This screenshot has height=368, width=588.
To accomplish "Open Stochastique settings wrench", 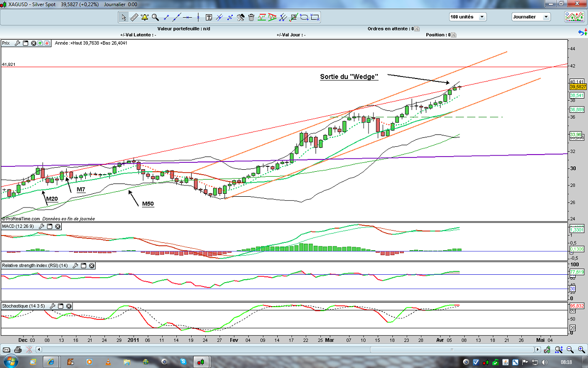I will coord(52,306).
